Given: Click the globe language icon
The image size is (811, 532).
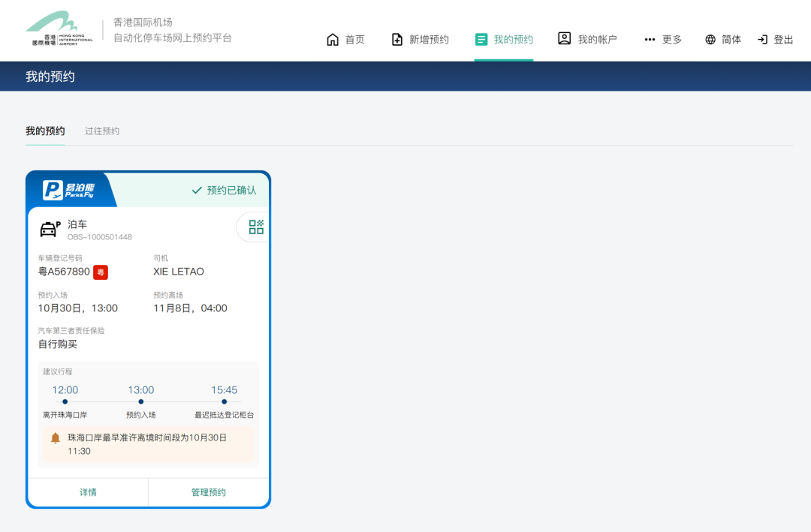Looking at the screenshot, I should click(710, 39).
